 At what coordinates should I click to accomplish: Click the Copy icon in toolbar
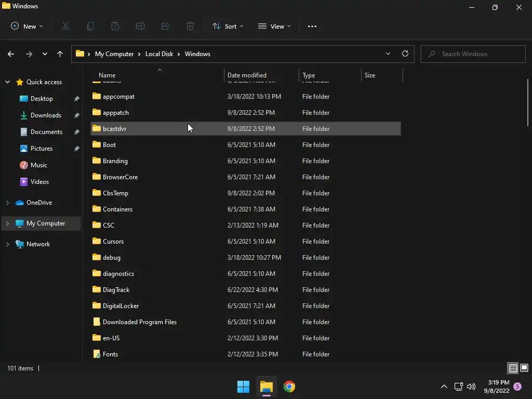point(90,26)
